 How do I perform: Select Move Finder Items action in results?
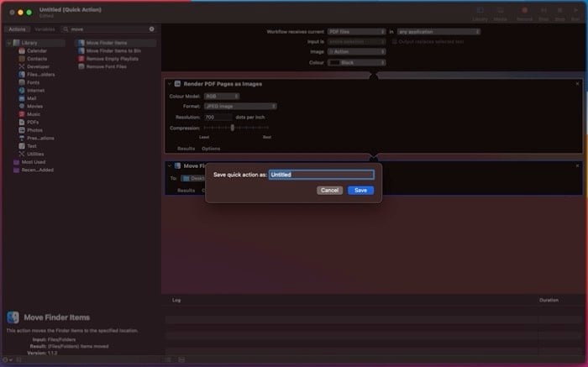[116, 43]
